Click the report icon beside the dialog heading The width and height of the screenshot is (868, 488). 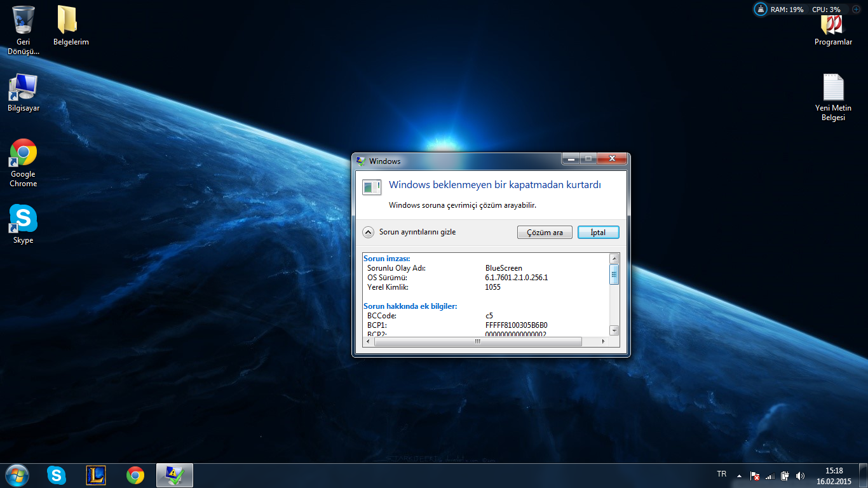[372, 187]
